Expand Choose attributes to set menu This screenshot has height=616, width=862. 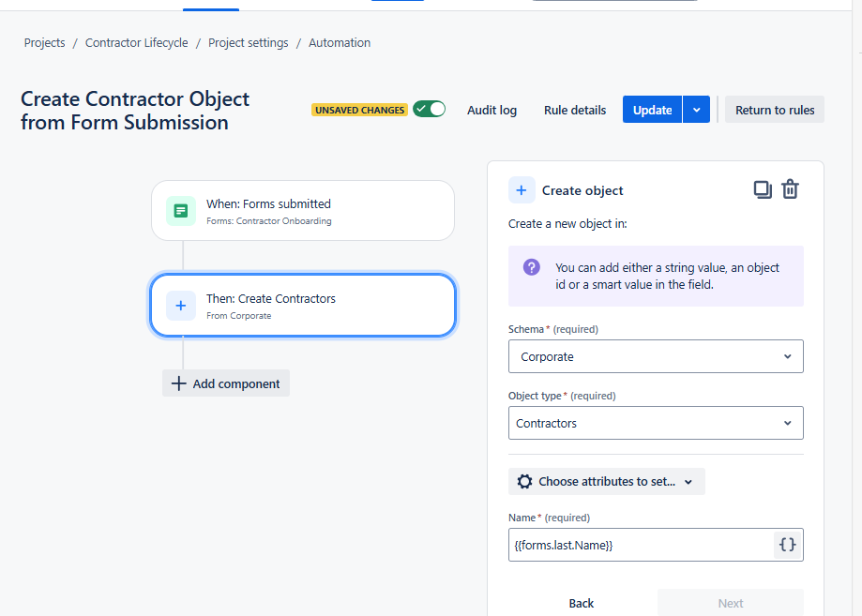(606, 481)
